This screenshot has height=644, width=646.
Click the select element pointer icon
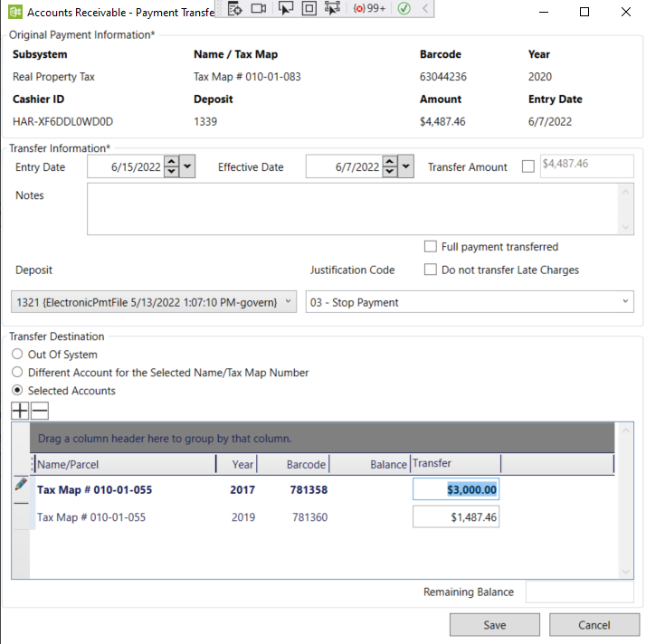[x=285, y=8]
